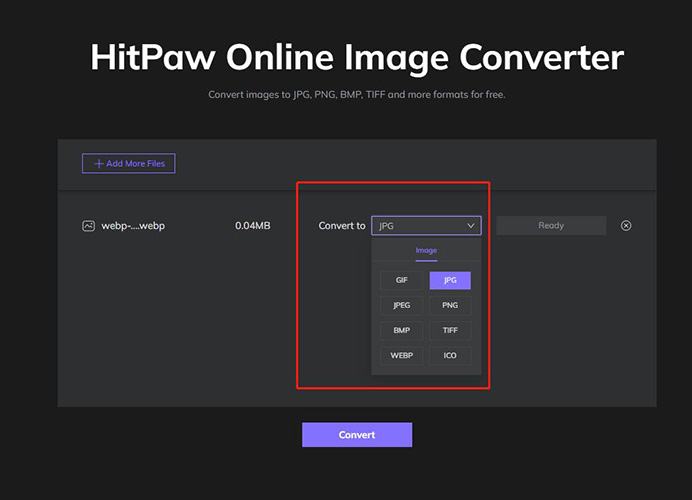Click the Add More Files button
692x500 pixels.
(128, 163)
